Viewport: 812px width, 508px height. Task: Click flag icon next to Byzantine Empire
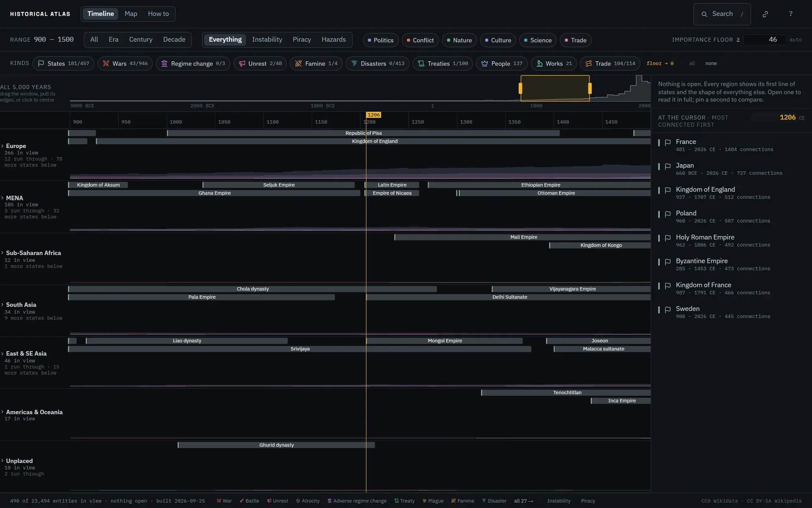[668, 262]
